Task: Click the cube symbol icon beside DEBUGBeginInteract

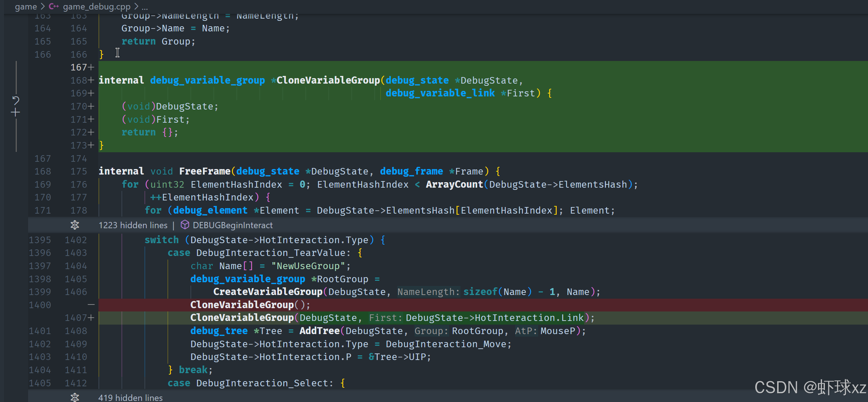Action: 185,225
